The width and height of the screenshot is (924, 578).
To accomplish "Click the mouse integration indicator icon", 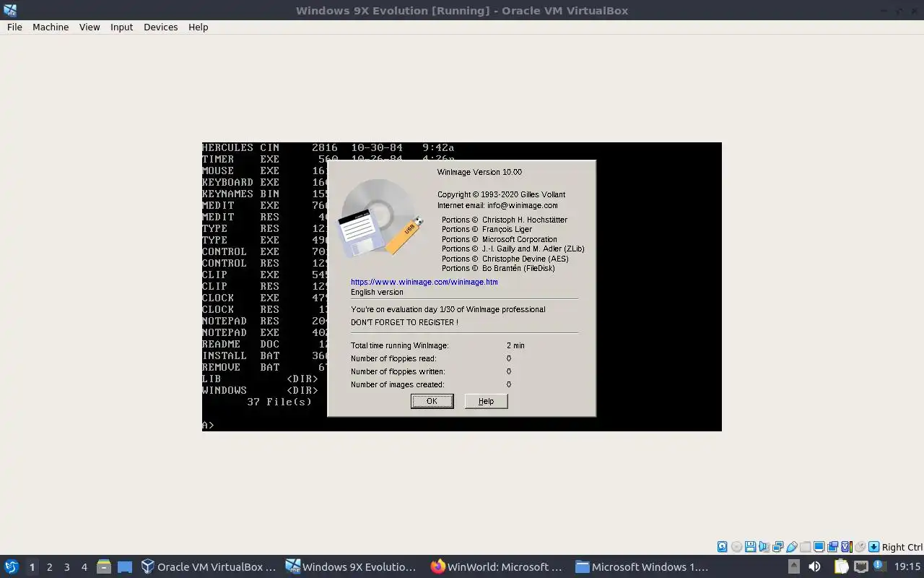I will 860,547.
